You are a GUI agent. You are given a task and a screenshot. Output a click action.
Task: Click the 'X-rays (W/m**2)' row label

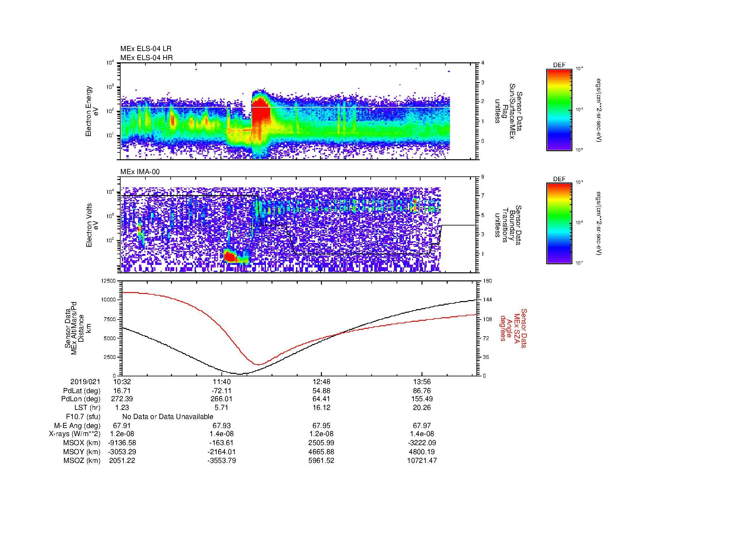75,434
